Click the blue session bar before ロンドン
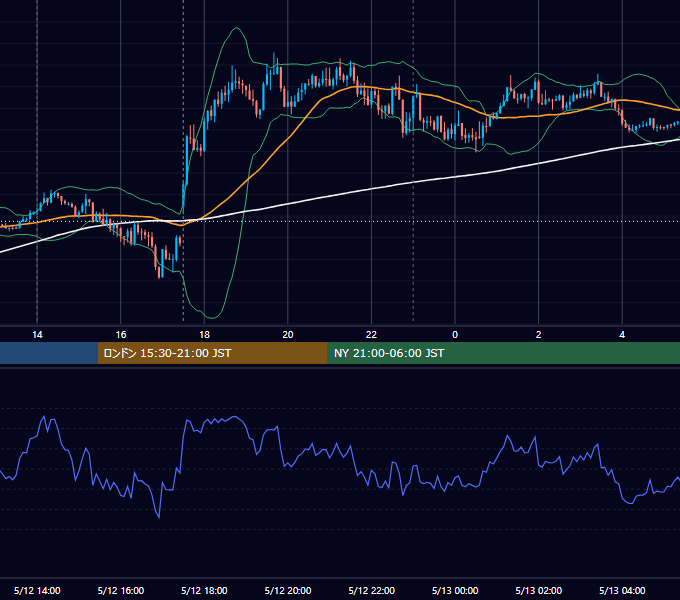The image size is (680, 600). click(x=49, y=353)
